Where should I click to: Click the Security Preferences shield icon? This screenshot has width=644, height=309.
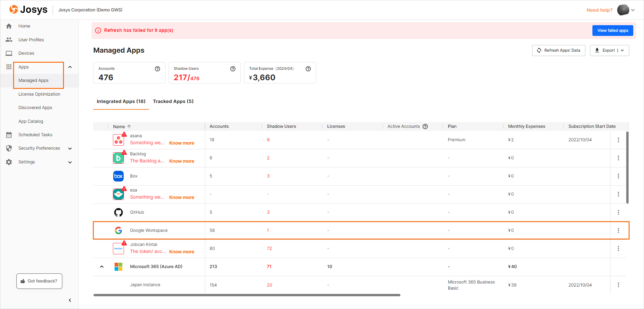pyautogui.click(x=9, y=148)
